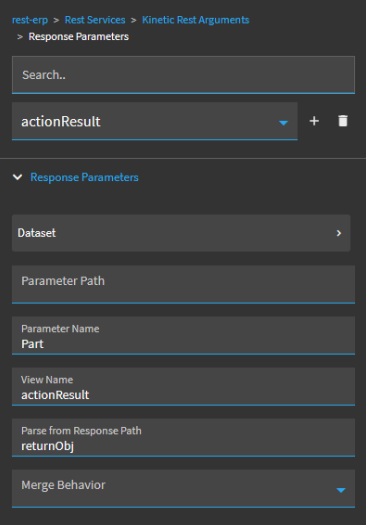Click into the Parameter Path field
The width and height of the screenshot is (366, 525).
pos(183,285)
